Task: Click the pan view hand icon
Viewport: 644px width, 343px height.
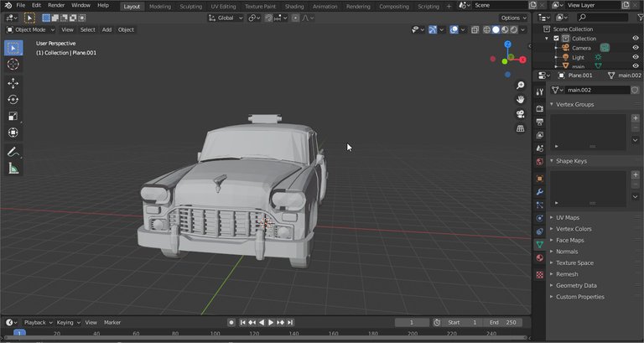Action: (521, 100)
